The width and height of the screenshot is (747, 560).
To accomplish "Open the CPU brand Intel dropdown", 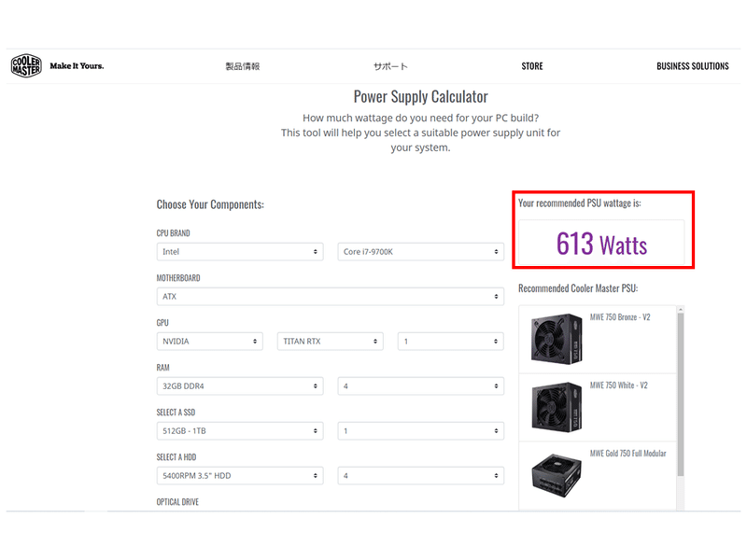I will click(240, 251).
